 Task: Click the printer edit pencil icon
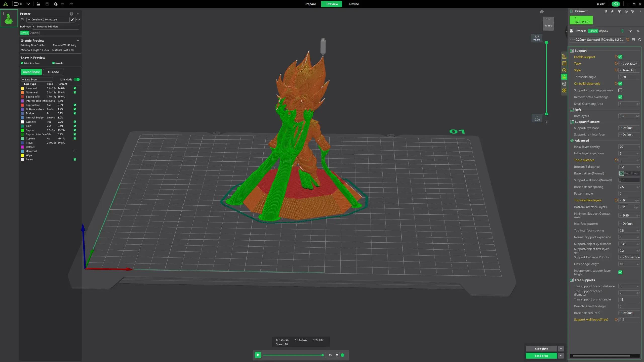pyautogui.click(x=72, y=20)
